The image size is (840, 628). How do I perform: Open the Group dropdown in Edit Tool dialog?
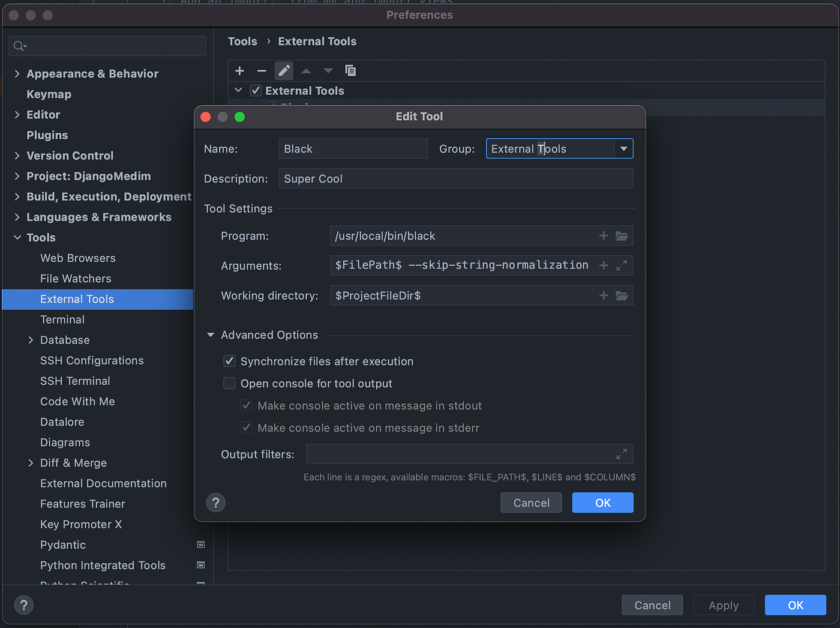[x=623, y=148]
